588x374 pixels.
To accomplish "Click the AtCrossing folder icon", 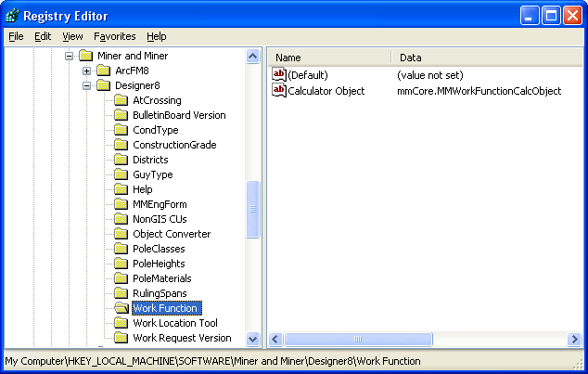I will pyautogui.click(x=121, y=100).
